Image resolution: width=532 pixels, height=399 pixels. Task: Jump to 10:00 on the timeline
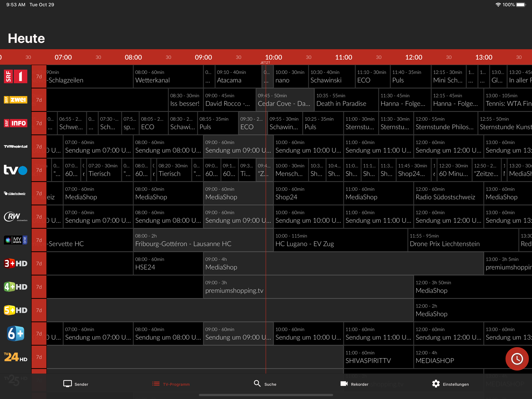[274, 57]
